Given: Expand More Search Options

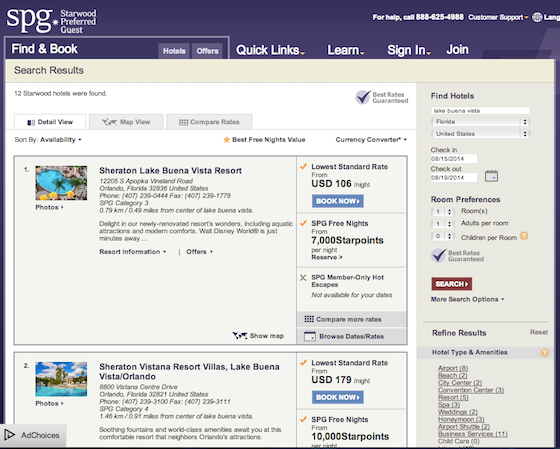Looking at the screenshot, I should (467, 299).
